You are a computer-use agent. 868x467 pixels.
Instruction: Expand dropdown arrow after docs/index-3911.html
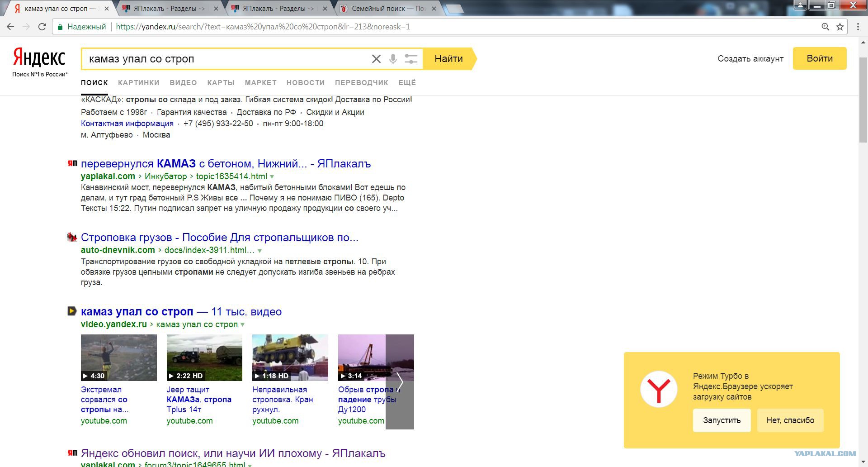[x=259, y=250]
